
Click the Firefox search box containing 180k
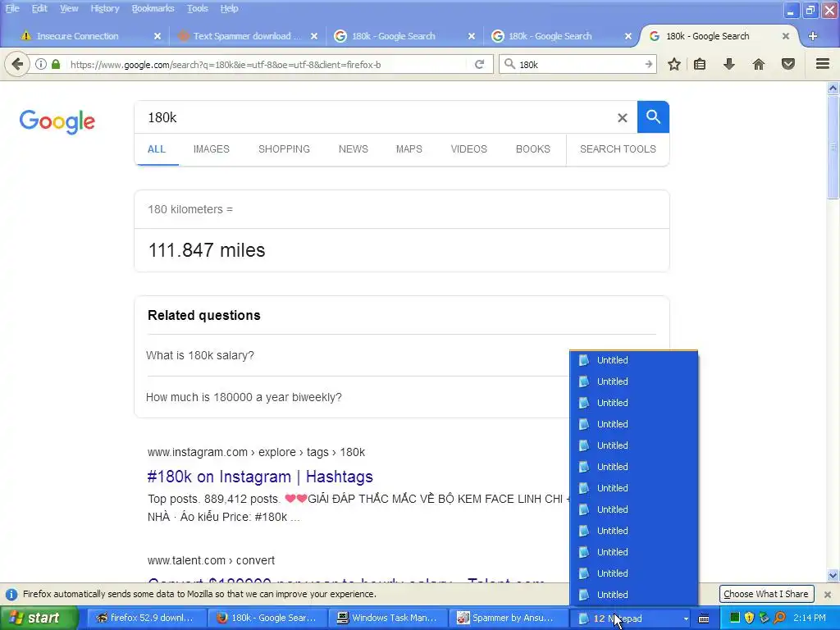578,64
